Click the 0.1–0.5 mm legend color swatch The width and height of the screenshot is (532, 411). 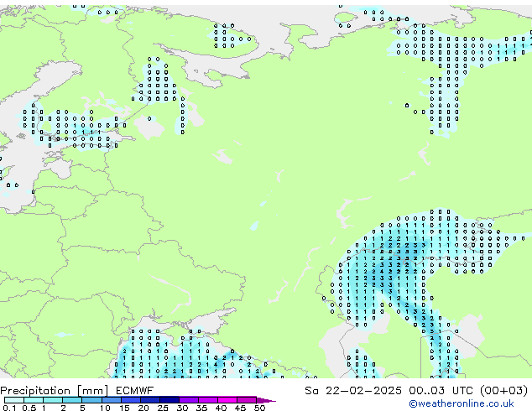click(14, 400)
